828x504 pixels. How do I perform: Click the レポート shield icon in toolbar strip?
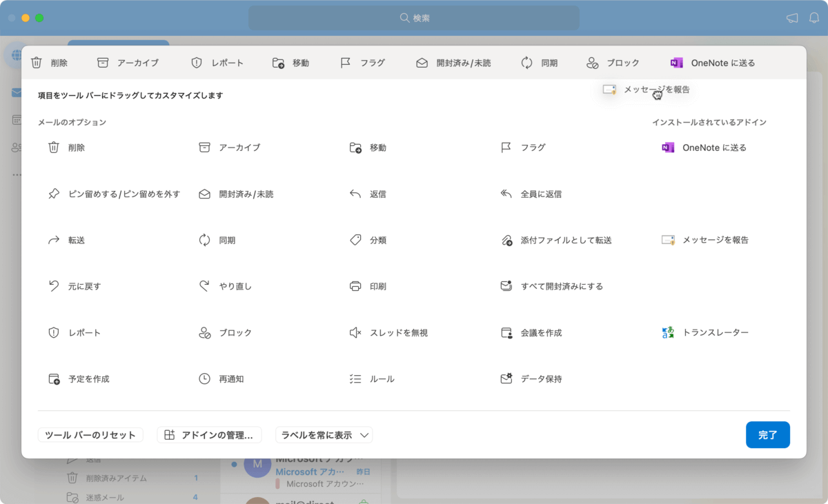(x=197, y=63)
